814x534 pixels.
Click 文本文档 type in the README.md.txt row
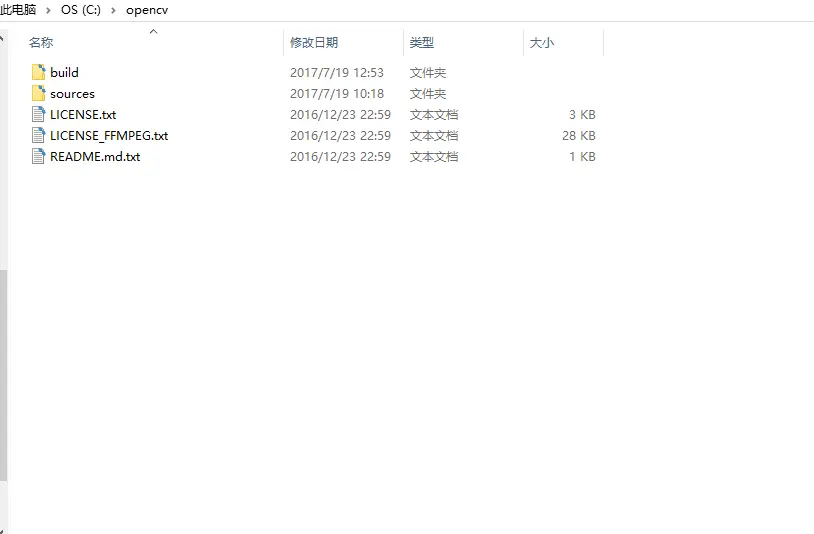pyautogui.click(x=434, y=157)
